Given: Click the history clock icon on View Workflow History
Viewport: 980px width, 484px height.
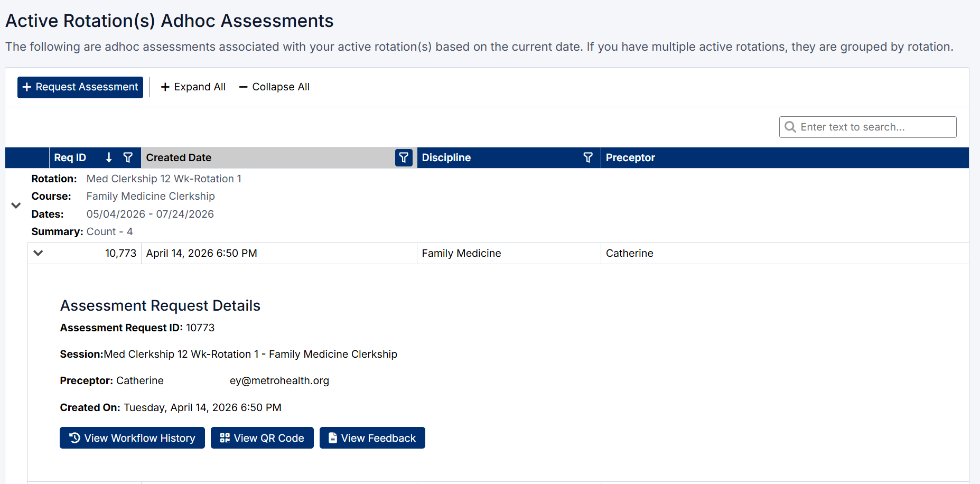Looking at the screenshot, I should pyautogui.click(x=73, y=438).
